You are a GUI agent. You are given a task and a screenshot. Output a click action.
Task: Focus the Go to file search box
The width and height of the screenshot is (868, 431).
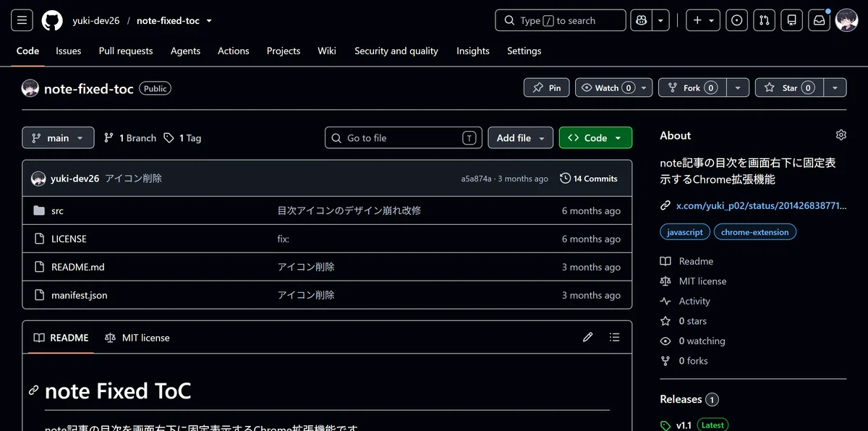click(404, 137)
